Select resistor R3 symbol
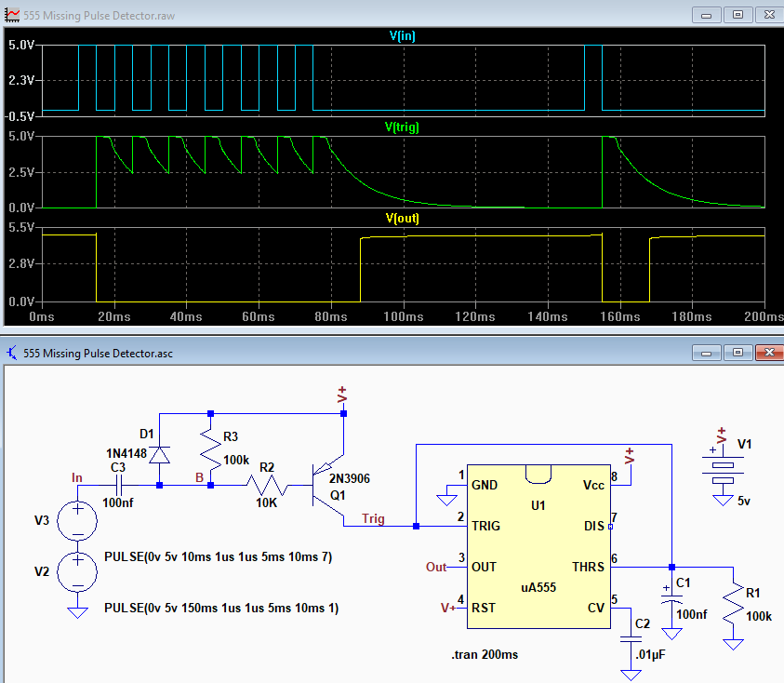The height and width of the screenshot is (683, 784). [x=210, y=449]
